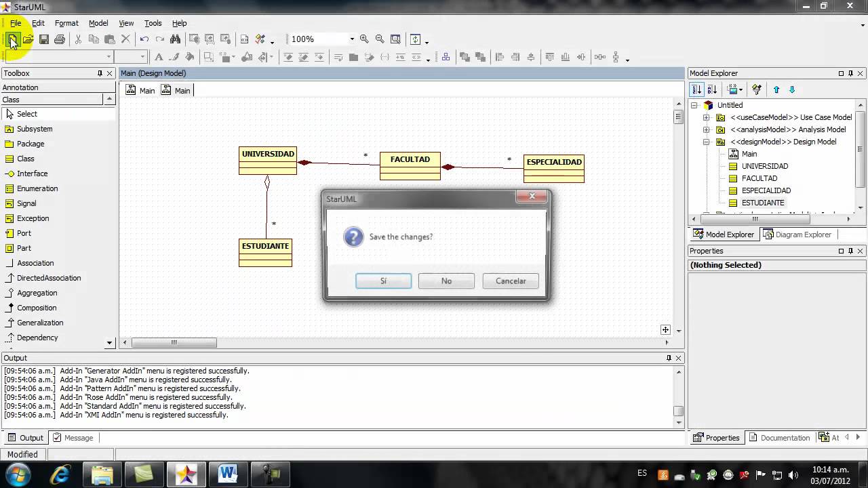The width and height of the screenshot is (868, 488).
Task: Open Internet Explorer from the taskbar
Action: [x=60, y=474]
